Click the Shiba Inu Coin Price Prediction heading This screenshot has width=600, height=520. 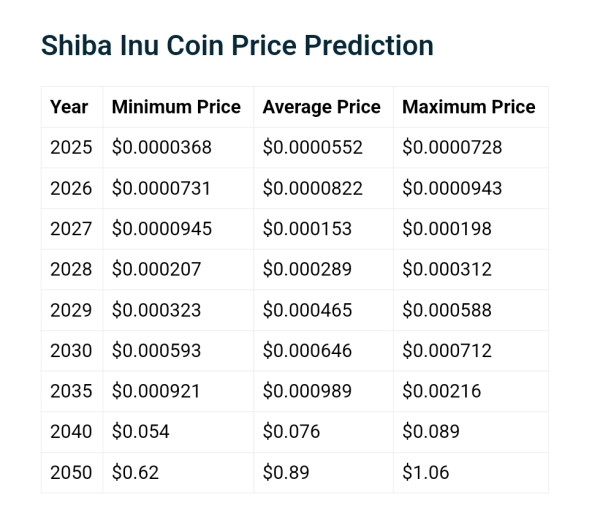[x=237, y=46]
